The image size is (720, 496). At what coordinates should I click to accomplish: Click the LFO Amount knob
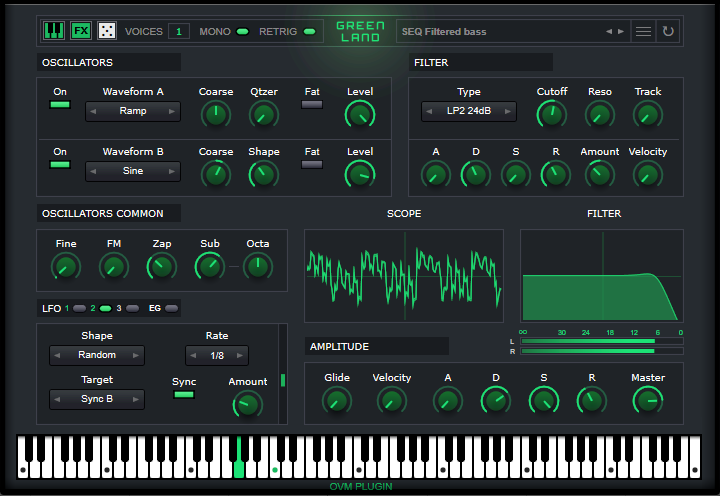click(248, 405)
